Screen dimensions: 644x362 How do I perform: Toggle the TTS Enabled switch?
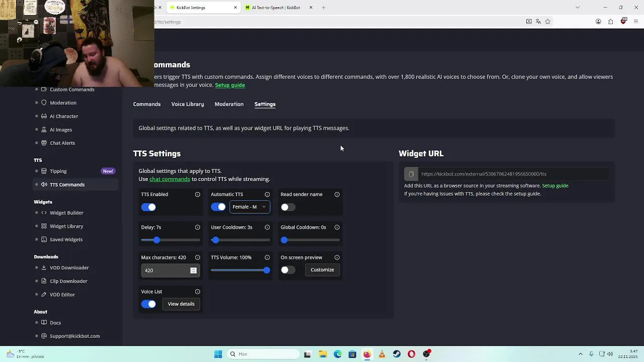148,207
